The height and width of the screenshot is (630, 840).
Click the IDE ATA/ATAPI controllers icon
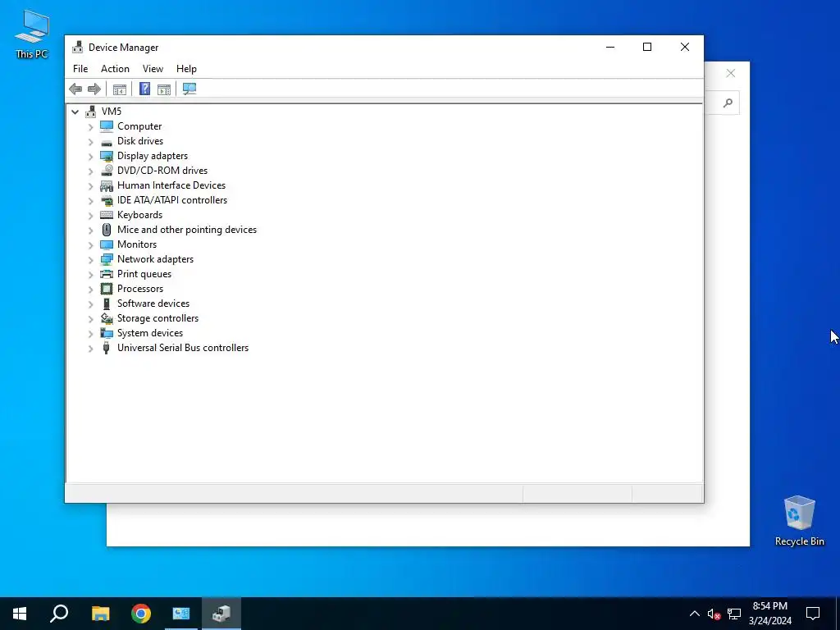(107, 200)
